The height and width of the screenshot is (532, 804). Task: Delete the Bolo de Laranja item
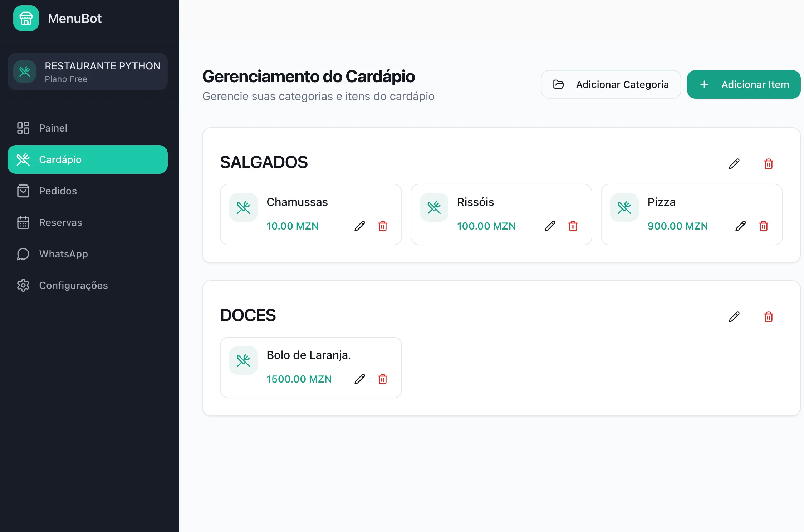(383, 379)
